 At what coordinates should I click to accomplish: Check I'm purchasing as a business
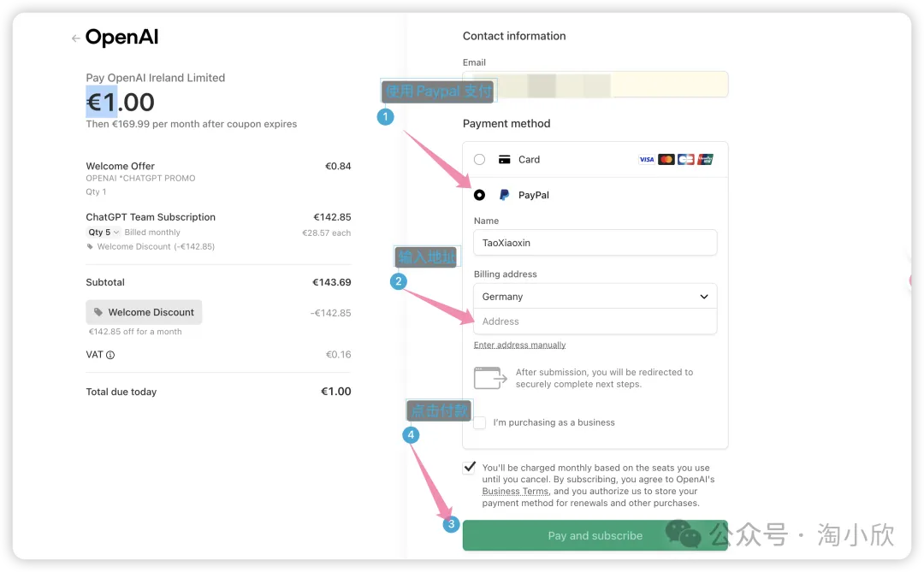pos(480,422)
